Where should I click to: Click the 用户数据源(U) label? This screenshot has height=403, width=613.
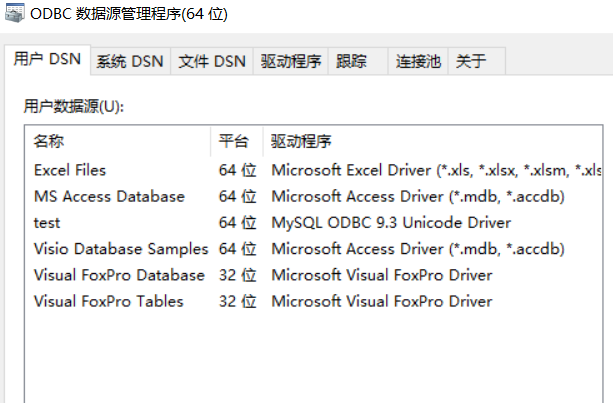pos(73,106)
